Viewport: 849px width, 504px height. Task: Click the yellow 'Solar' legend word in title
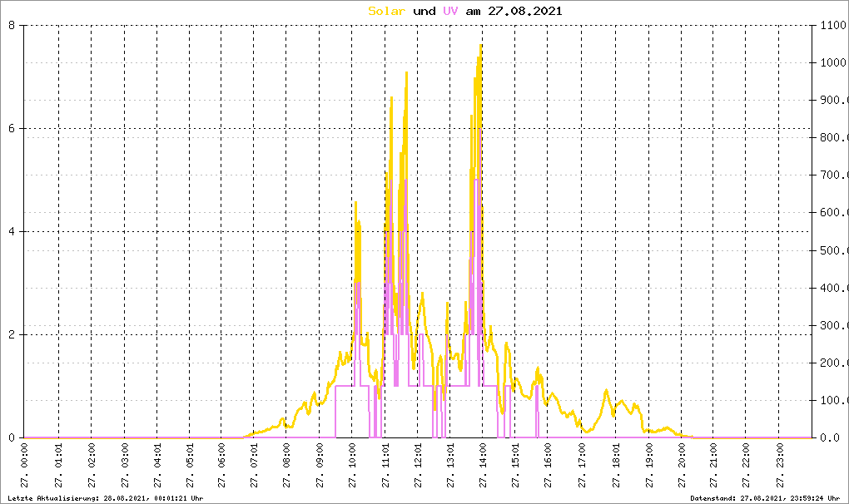(386, 11)
